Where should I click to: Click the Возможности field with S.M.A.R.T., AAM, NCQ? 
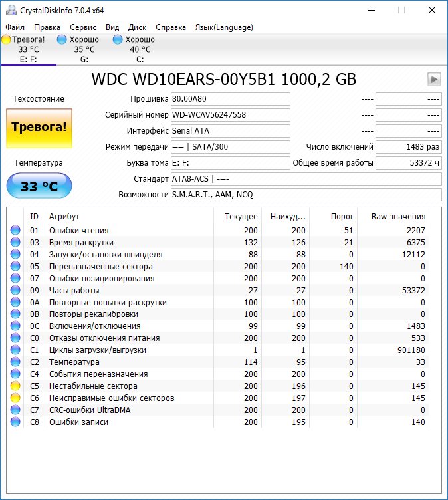coord(306,195)
